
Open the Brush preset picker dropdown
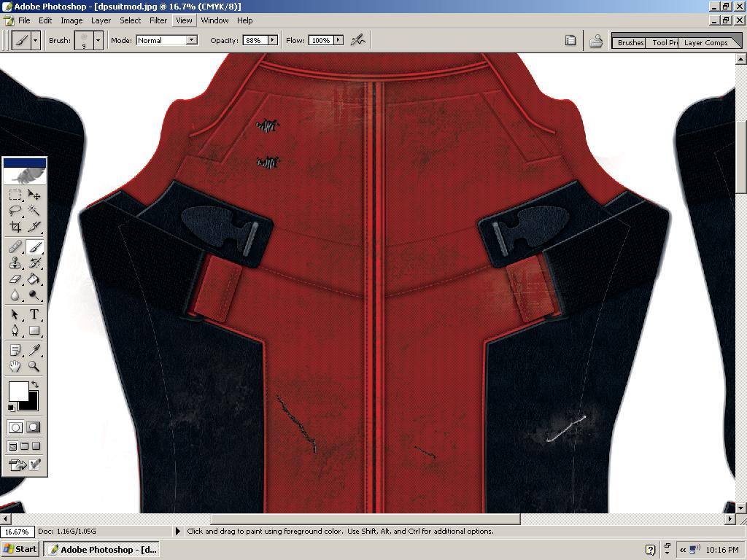click(x=98, y=41)
